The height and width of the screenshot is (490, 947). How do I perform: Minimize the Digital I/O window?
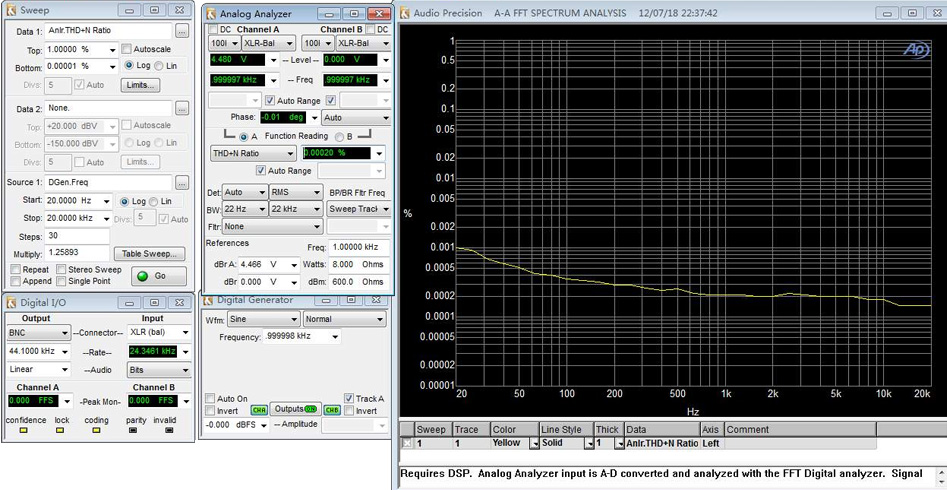[129, 302]
